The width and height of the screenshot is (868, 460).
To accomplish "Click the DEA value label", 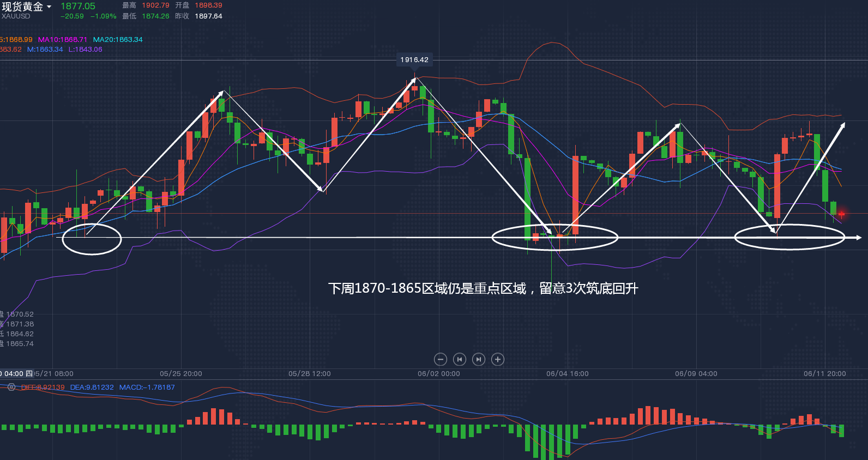I will point(92,388).
